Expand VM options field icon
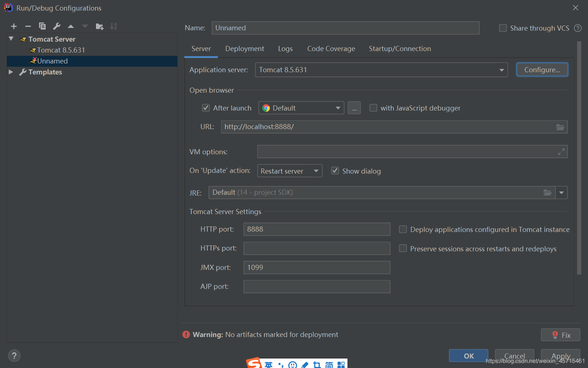This screenshot has width=588, height=368. 561,152
